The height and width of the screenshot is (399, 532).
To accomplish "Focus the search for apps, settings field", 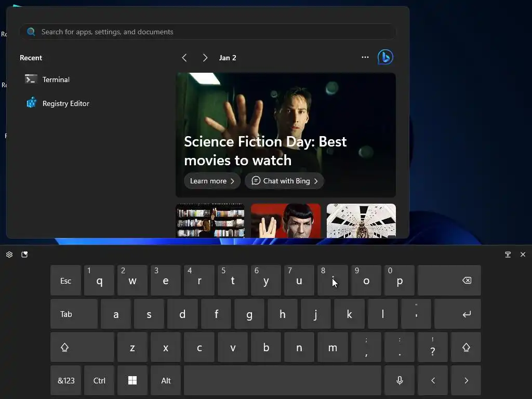I will (208, 32).
